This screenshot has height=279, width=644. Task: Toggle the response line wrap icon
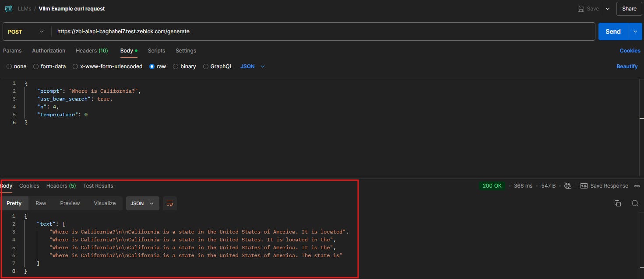(x=170, y=203)
